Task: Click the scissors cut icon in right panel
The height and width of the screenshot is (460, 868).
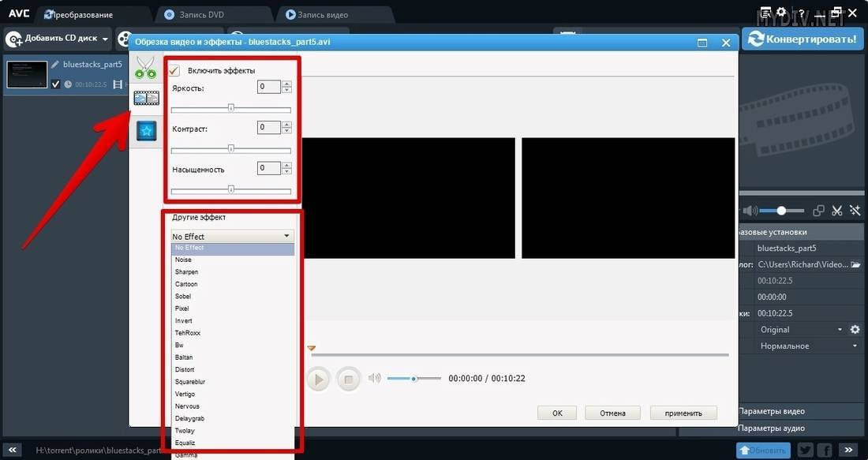Action: pos(837,211)
